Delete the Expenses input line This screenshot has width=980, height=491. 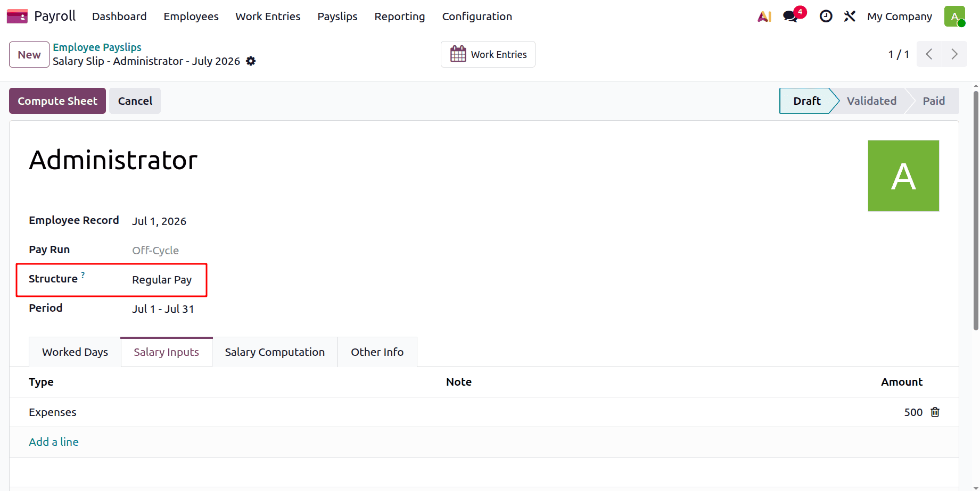pos(935,412)
